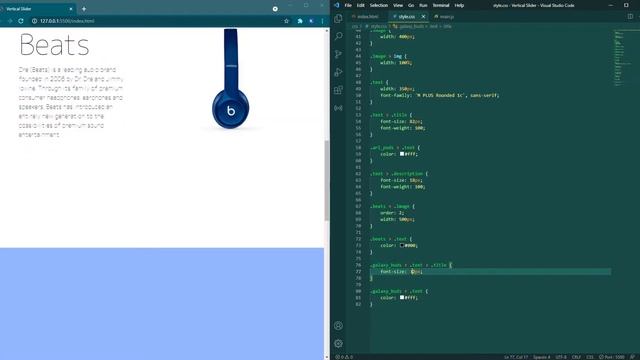The height and width of the screenshot is (360, 640).
Task: Switch to the index.html editor tab
Action: pos(367,17)
